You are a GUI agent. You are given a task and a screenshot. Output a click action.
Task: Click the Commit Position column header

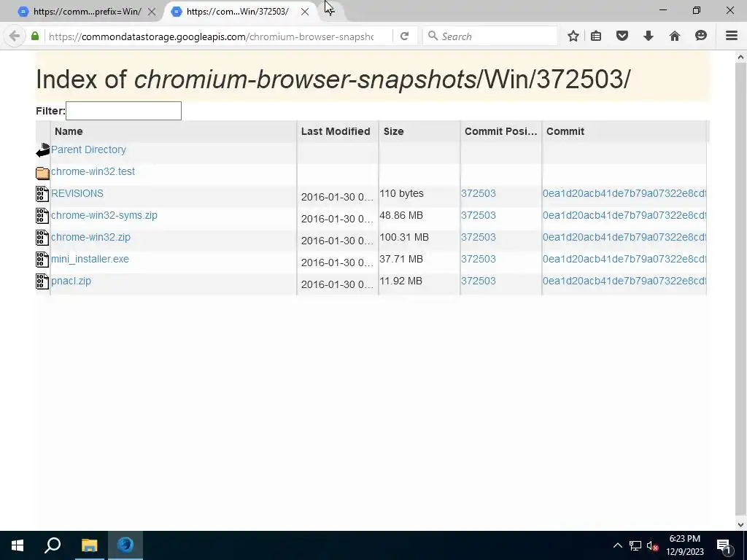pyautogui.click(x=500, y=131)
